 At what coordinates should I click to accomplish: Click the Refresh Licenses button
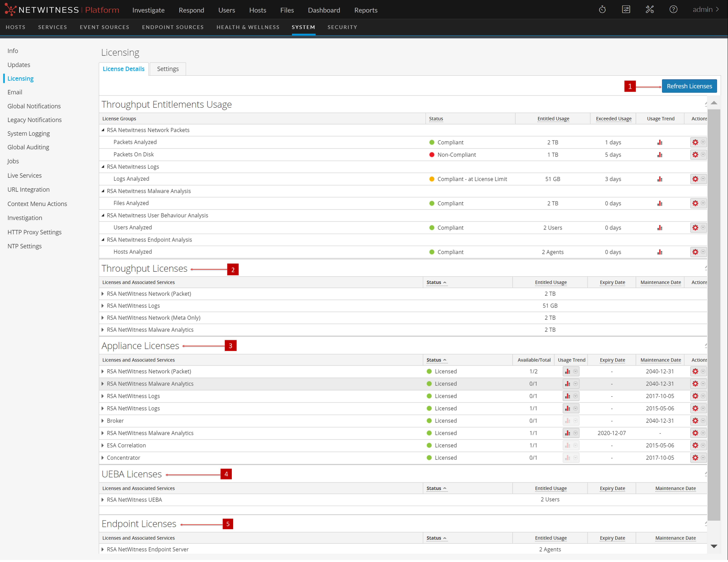click(x=689, y=86)
